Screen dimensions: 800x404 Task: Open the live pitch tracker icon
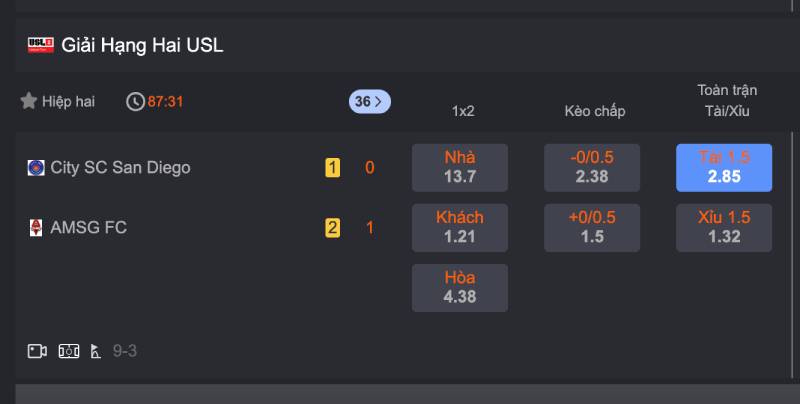69,351
